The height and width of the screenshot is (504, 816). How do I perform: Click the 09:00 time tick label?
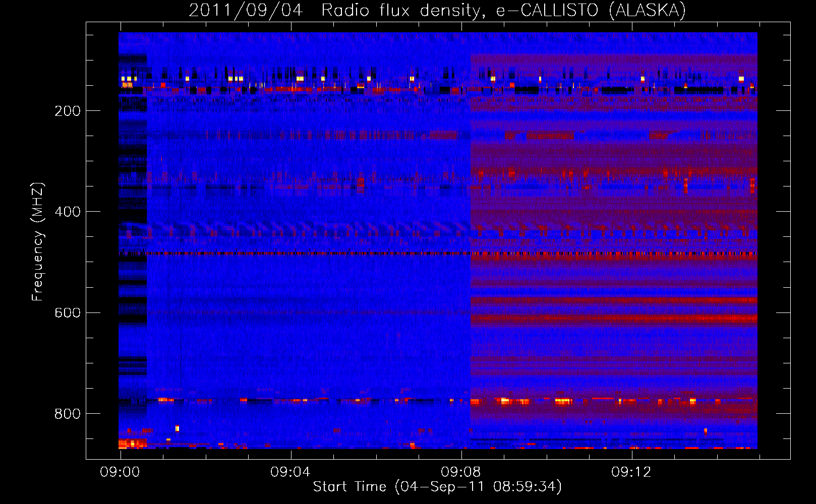click(120, 472)
